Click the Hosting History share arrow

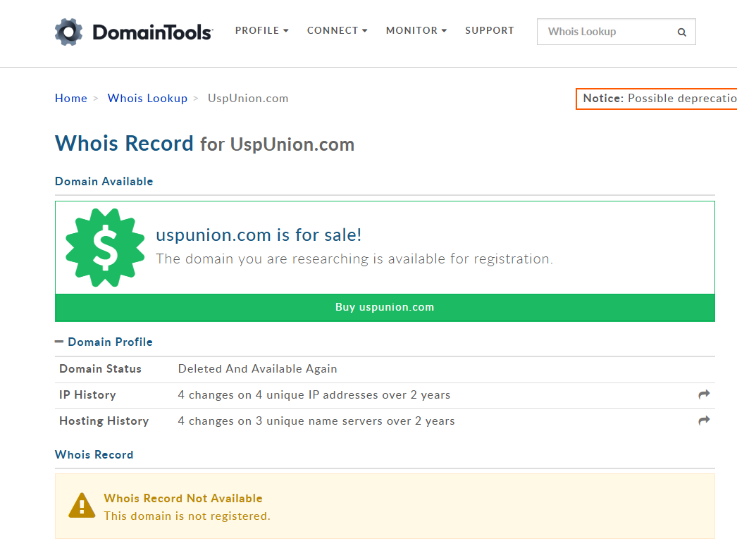pyautogui.click(x=704, y=421)
